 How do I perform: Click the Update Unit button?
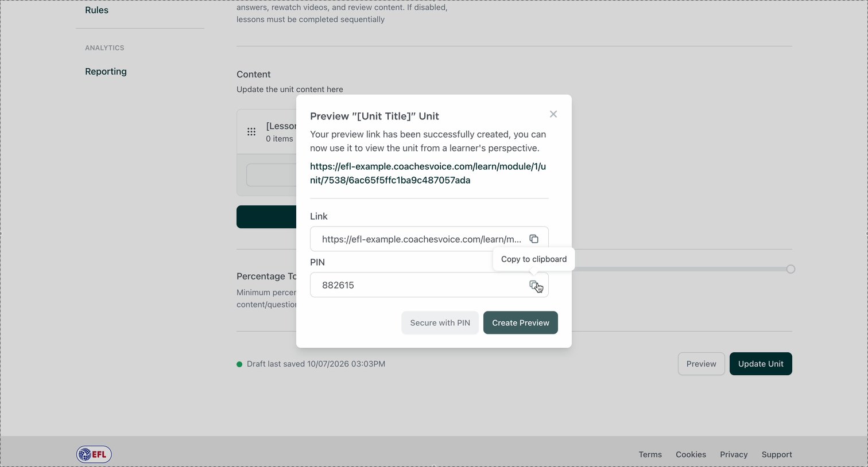click(761, 364)
